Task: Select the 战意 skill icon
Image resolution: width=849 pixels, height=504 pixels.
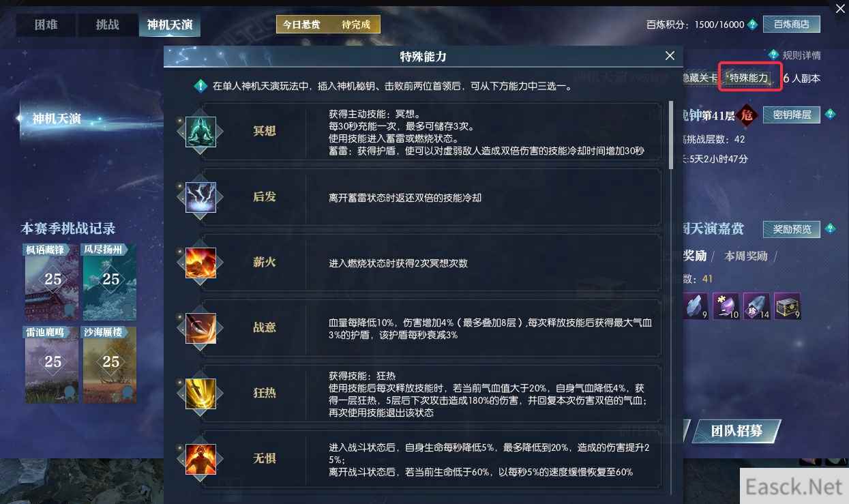Action: tap(200, 328)
